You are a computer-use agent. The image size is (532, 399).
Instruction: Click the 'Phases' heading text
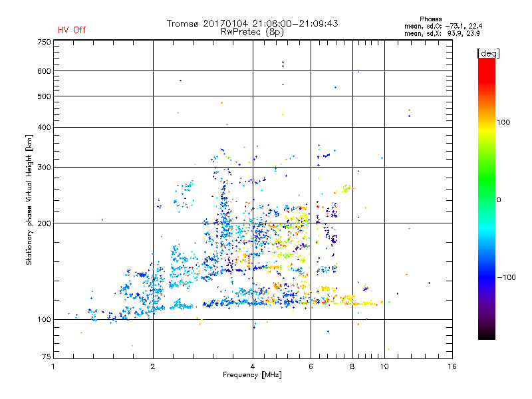click(430, 19)
